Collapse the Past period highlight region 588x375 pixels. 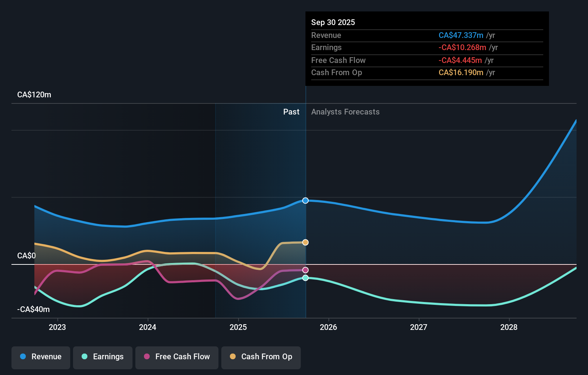click(x=291, y=112)
